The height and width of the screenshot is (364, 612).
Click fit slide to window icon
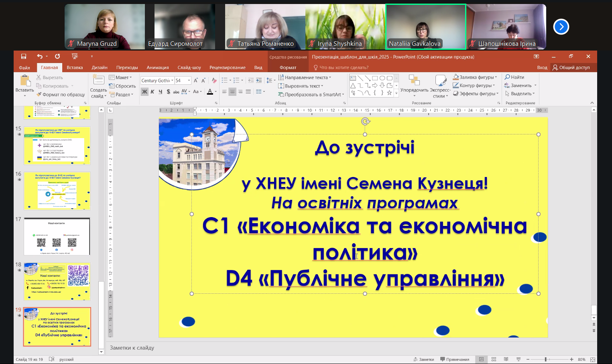tap(593, 359)
